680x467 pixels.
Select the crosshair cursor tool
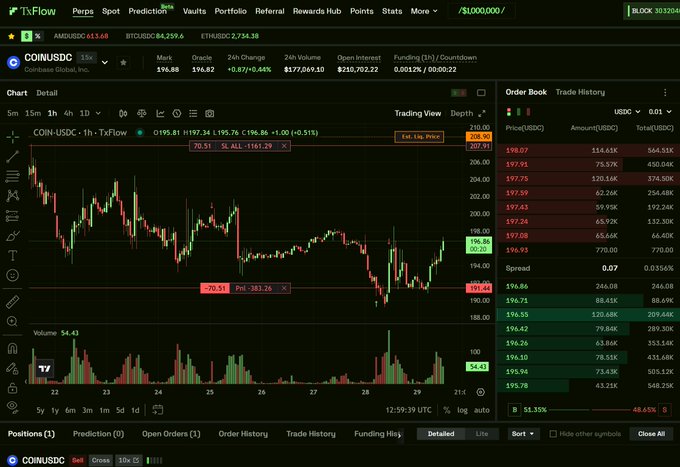(13, 137)
